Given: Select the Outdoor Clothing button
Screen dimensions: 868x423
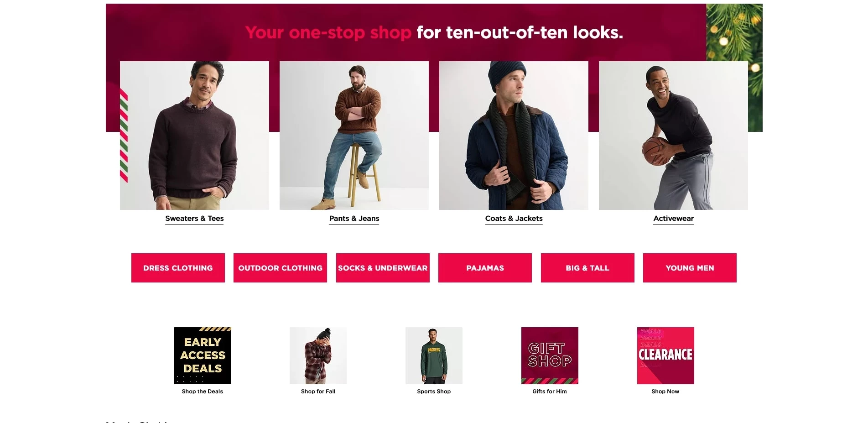Looking at the screenshot, I should (280, 268).
